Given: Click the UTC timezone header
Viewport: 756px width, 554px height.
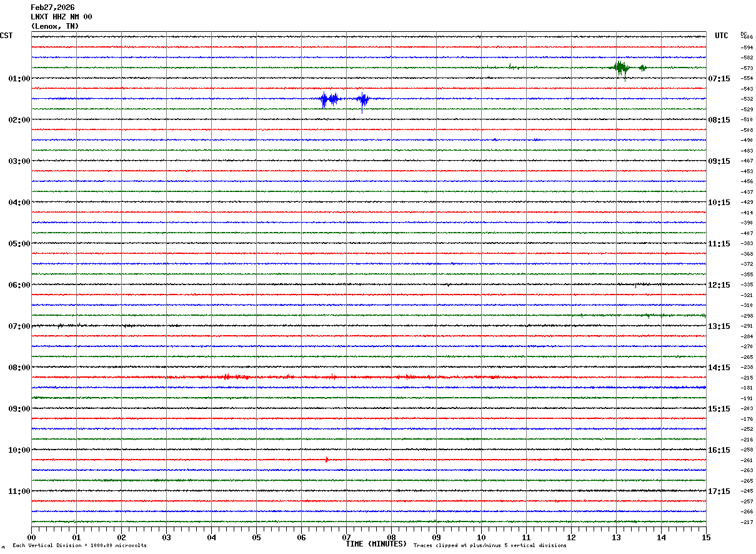Looking at the screenshot, I should click(721, 36).
